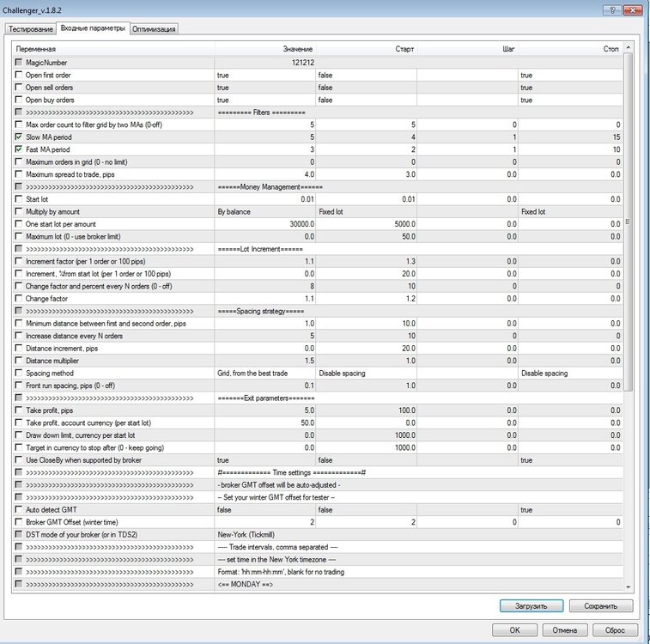The image size is (650, 644).
Task: Click the scrollbar down arrow
Action: click(628, 586)
